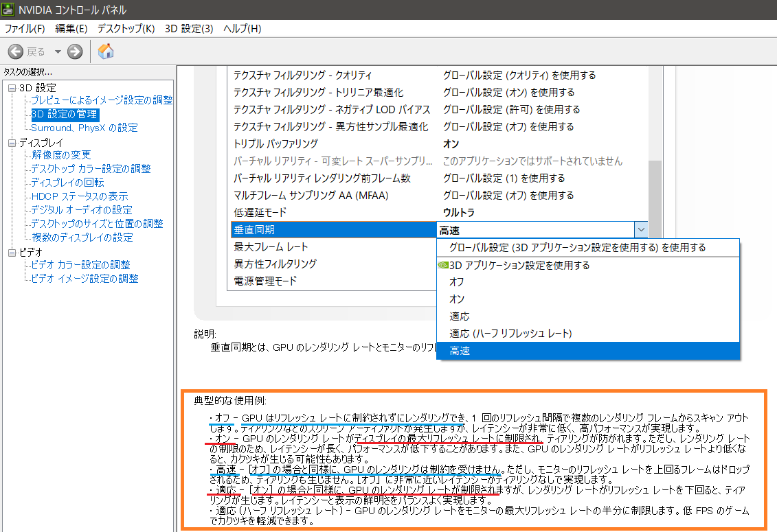Image resolution: width=777 pixels, height=532 pixels.
Task: Select 3D 設定の管理 in tree
Action: [65, 115]
